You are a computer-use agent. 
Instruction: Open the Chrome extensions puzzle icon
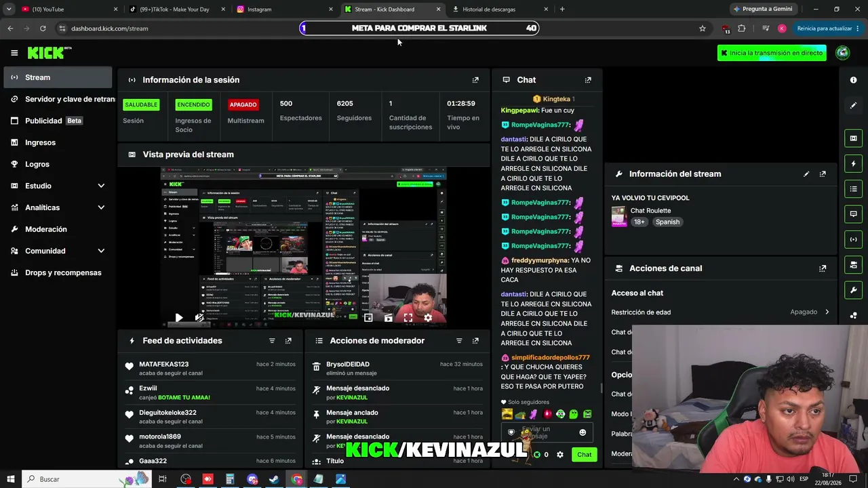[x=741, y=28]
